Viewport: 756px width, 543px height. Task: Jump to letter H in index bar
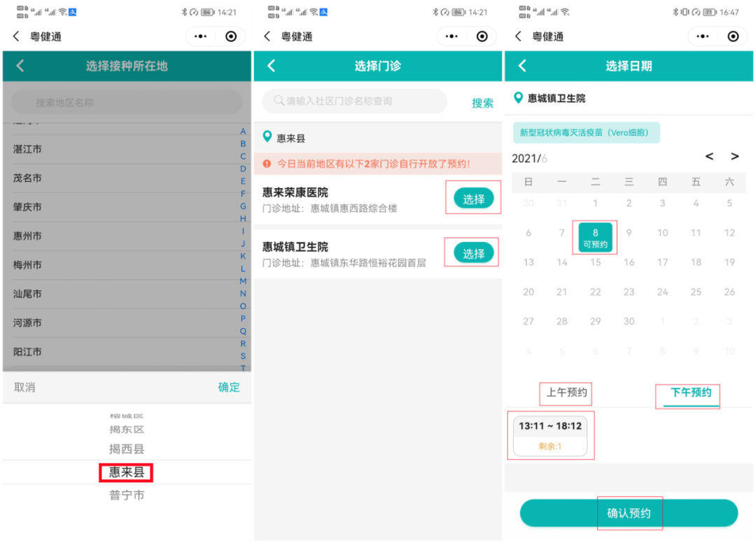243,219
